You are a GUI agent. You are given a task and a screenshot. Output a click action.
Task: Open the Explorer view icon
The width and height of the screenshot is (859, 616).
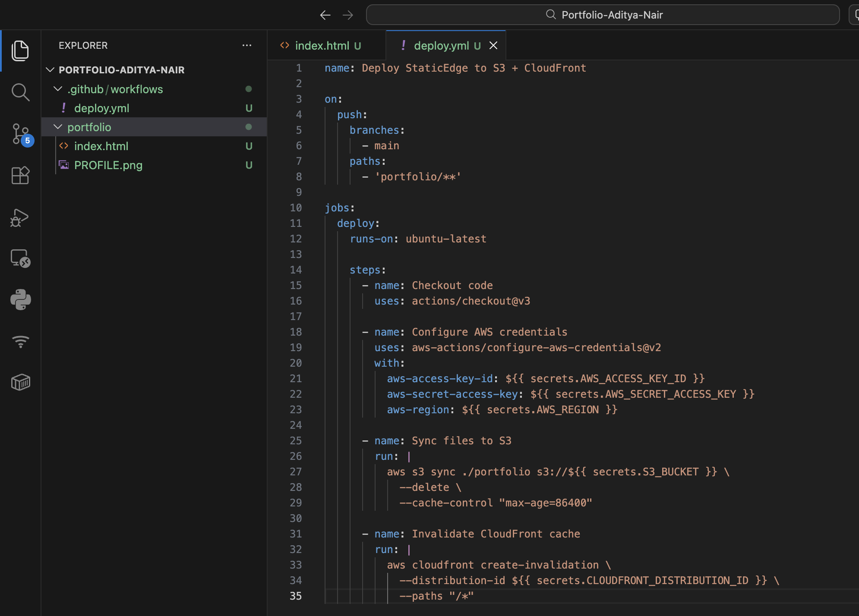(20, 51)
